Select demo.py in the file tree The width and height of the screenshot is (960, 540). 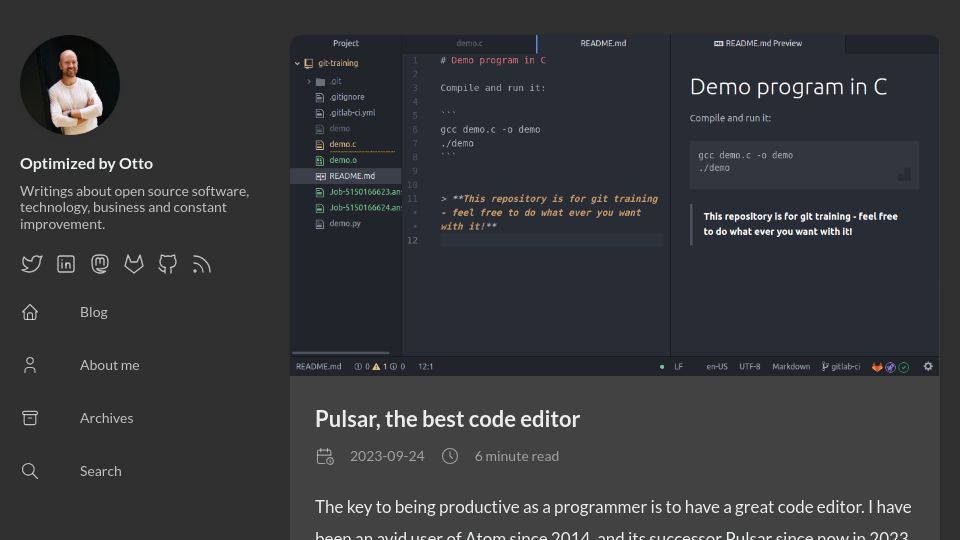[x=346, y=223]
